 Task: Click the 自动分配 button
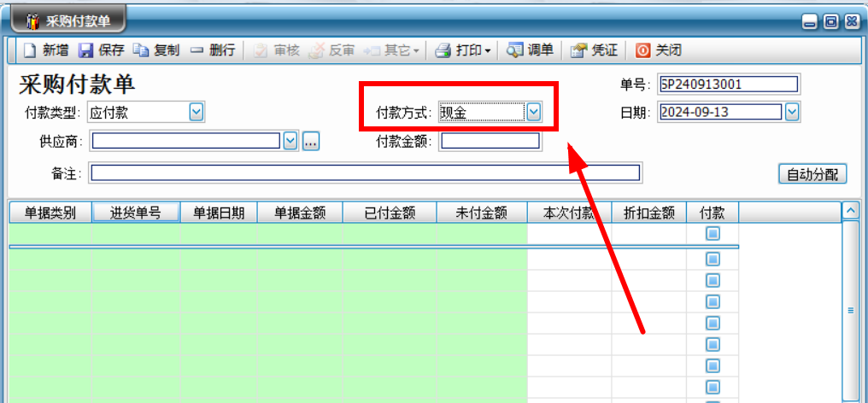tap(812, 174)
